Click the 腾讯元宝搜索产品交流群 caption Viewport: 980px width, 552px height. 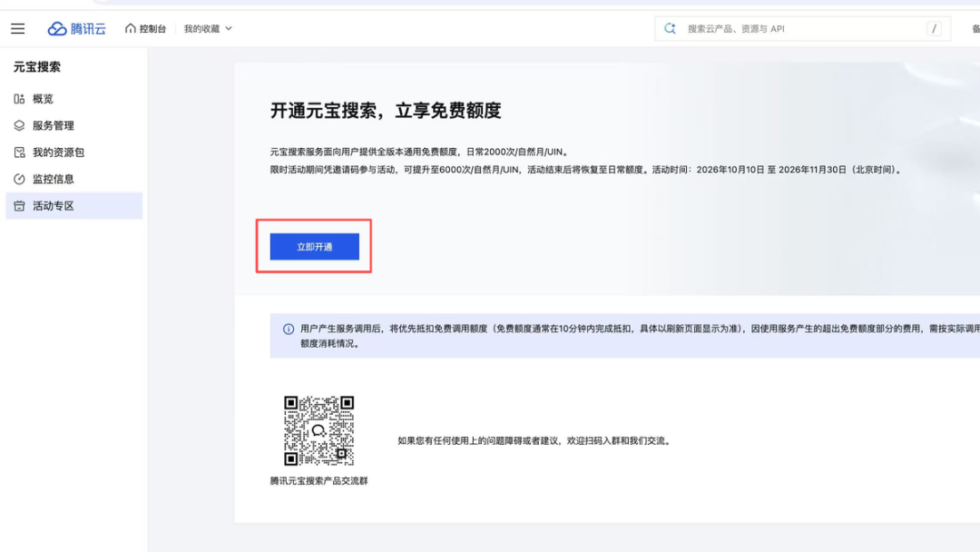coord(318,481)
